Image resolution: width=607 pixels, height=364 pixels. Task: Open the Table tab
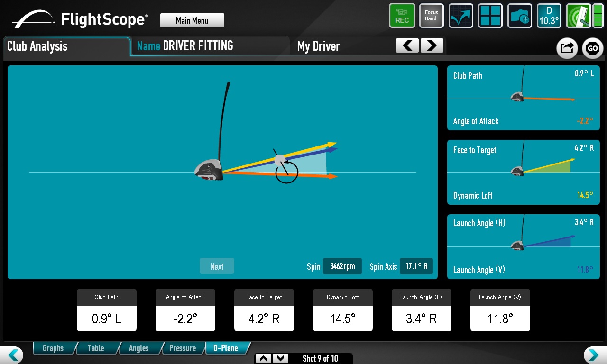(x=96, y=348)
